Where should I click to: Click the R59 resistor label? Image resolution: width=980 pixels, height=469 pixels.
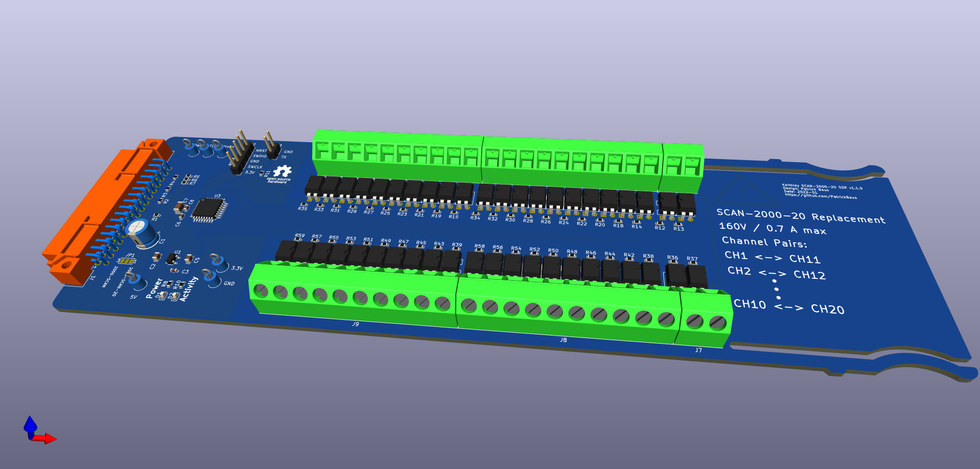[300, 236]
